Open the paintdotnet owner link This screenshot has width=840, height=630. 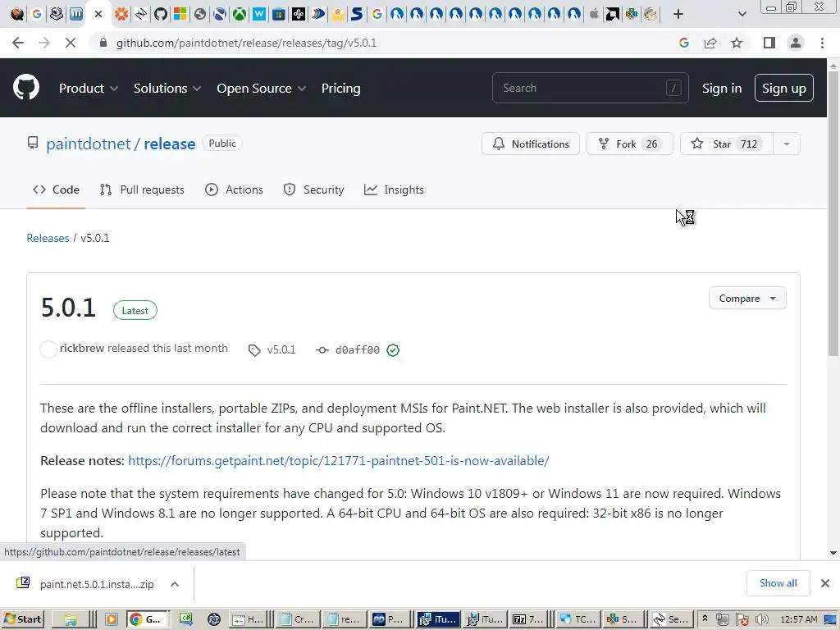point(89,144)
